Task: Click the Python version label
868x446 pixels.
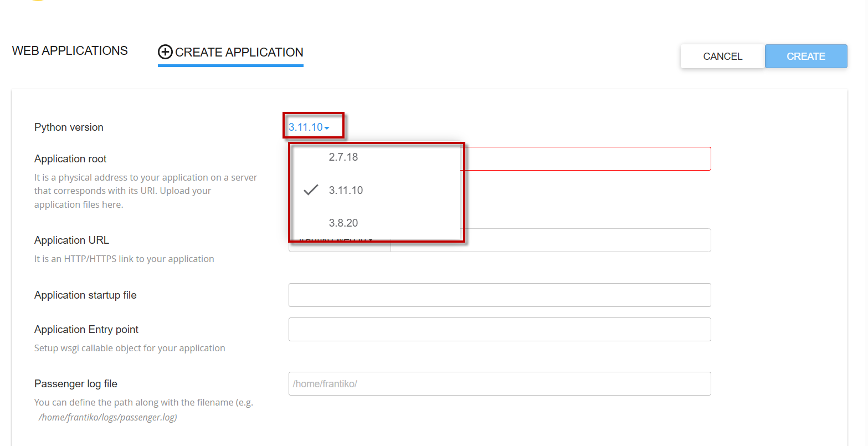Action: [x=69, y=127]
